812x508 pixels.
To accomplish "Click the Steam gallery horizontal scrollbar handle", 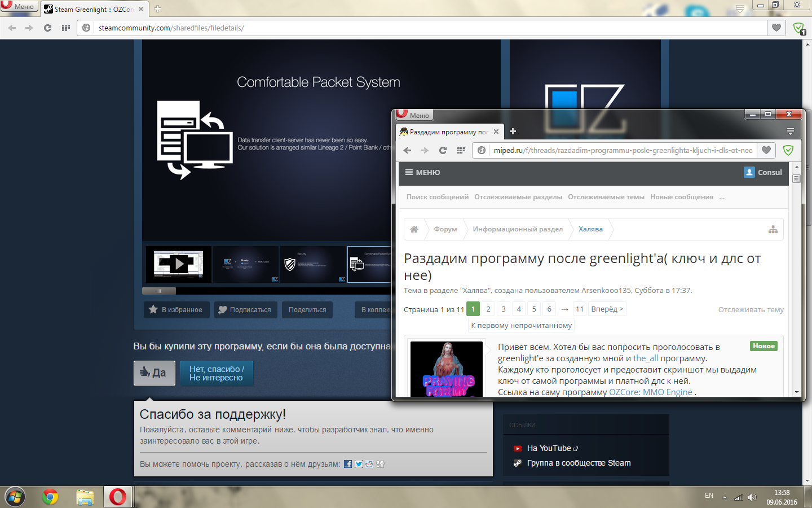I will pos(159,291).
